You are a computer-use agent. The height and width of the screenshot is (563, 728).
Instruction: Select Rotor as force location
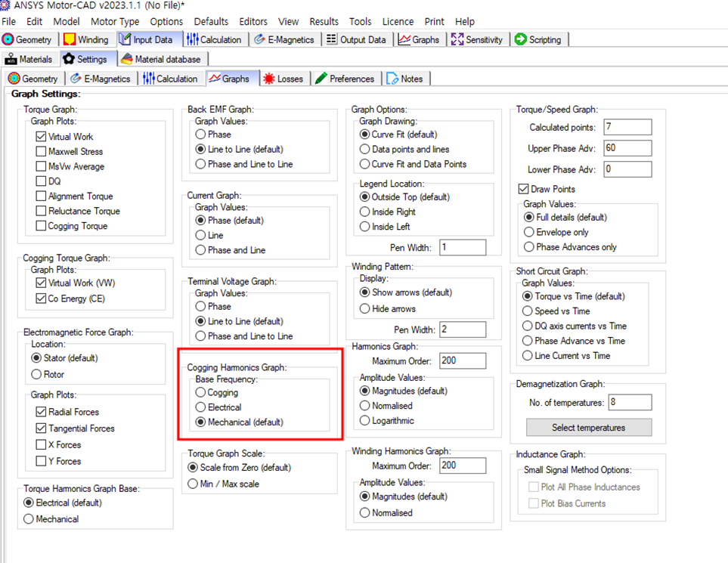pyautogui.click(x=36, y=374)
